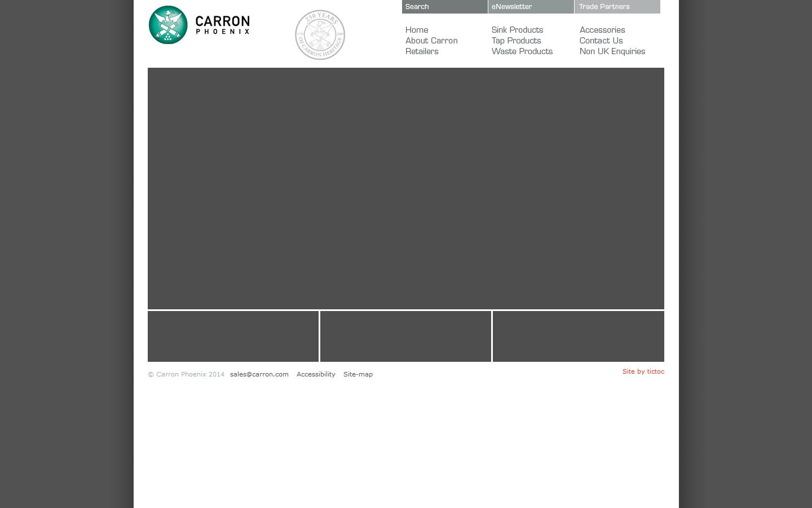
Task: Click the 250 Years Carron Heritage badge
Action: [x=320, y=35]
